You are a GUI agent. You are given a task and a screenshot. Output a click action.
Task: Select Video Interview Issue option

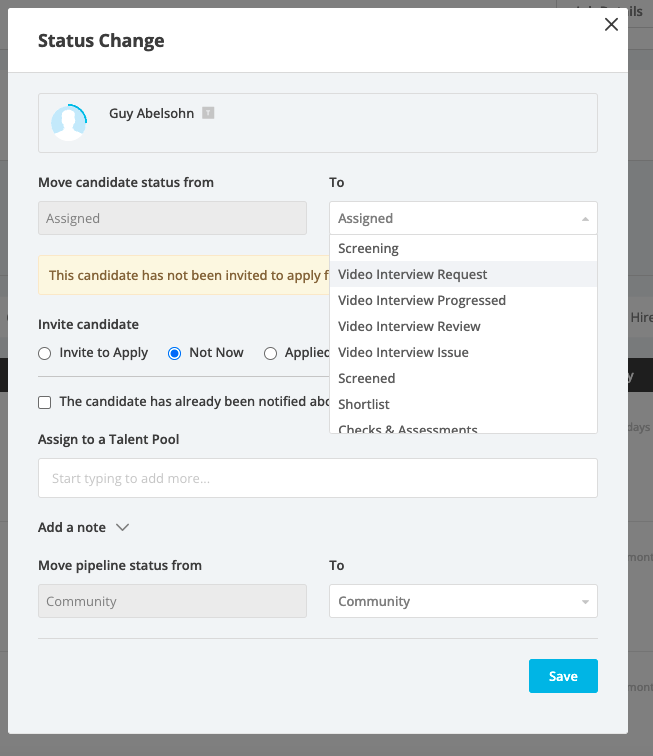pyautogui.click(x=403, y=352)
